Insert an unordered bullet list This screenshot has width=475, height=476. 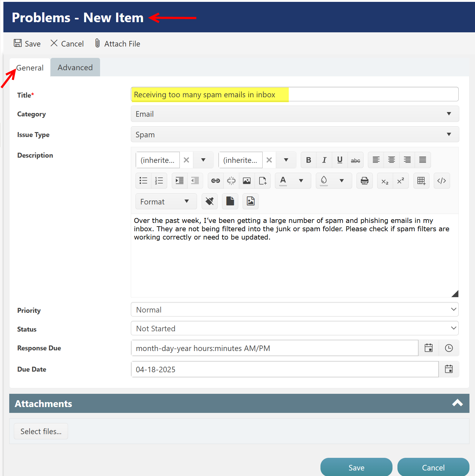143,181
